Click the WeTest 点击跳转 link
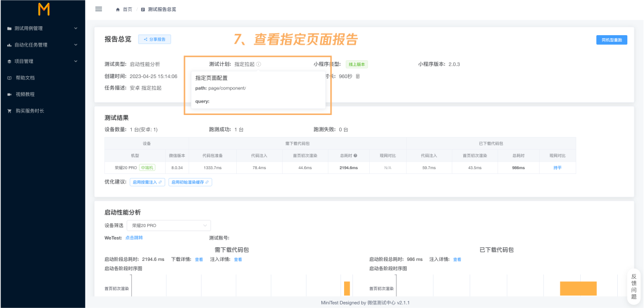 [134, 238]
